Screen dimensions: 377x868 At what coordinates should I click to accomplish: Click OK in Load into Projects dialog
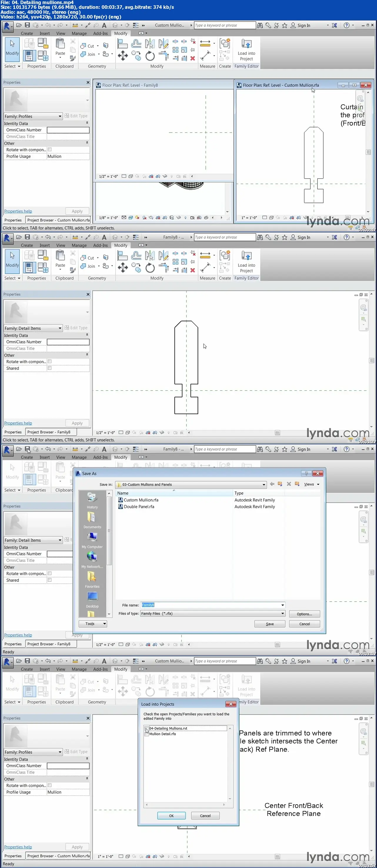171,815
